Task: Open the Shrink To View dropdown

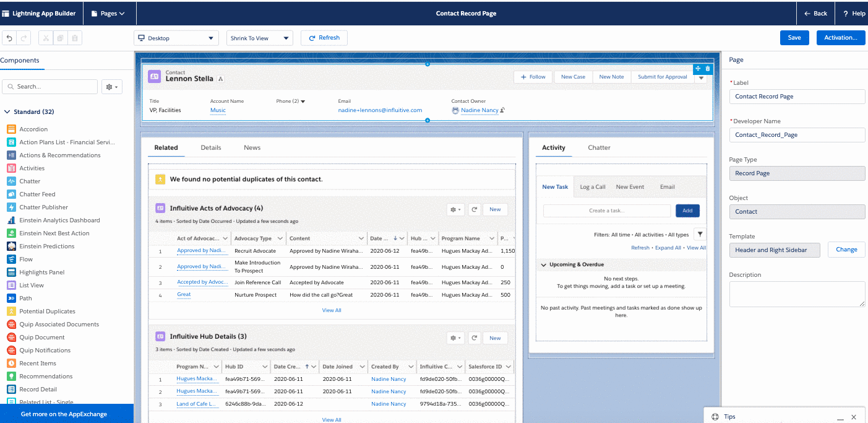Action: click(x=259, y=38)
